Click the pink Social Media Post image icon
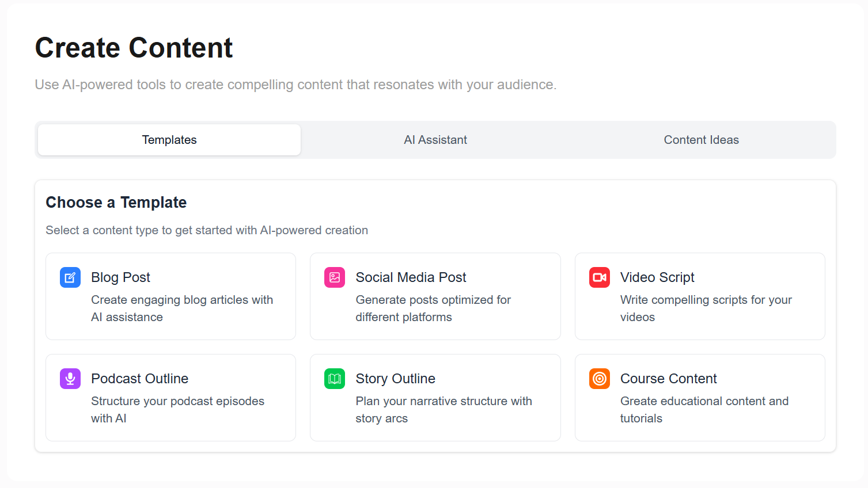868x488 pixels. tap(335, 277)
